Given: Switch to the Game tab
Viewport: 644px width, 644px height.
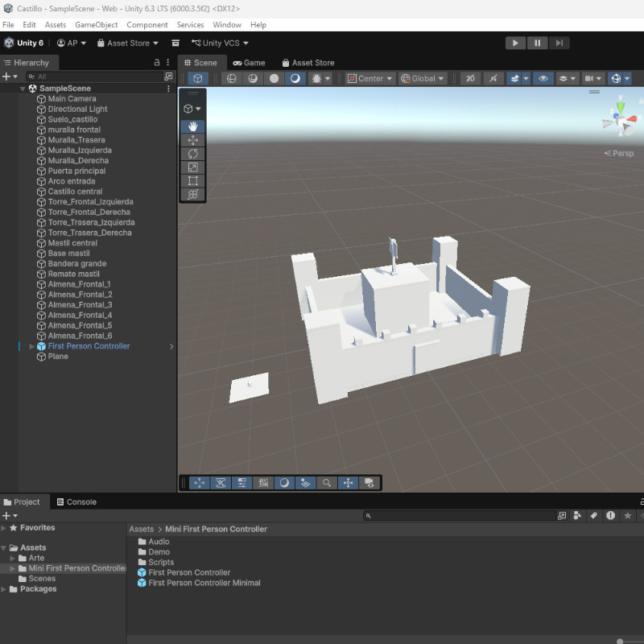Looking at the screenshot, I should coord(249,63).
